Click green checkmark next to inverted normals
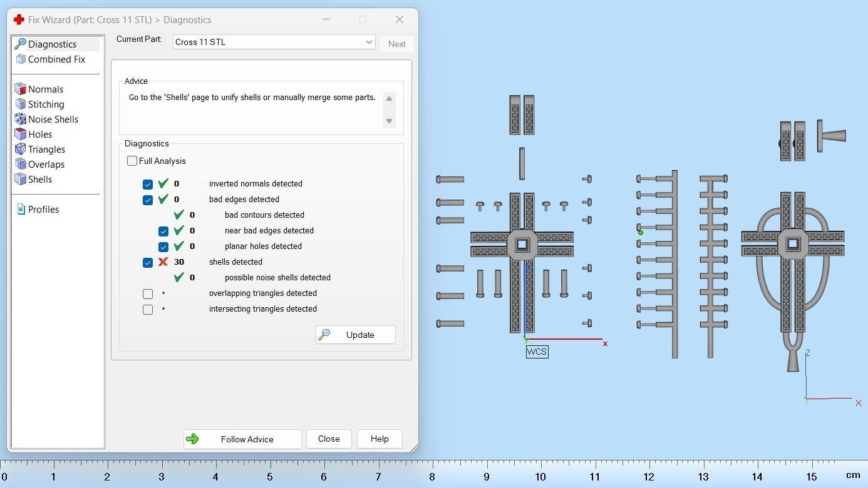This screenshot has width=868, height=488. (x=163, y=183)
